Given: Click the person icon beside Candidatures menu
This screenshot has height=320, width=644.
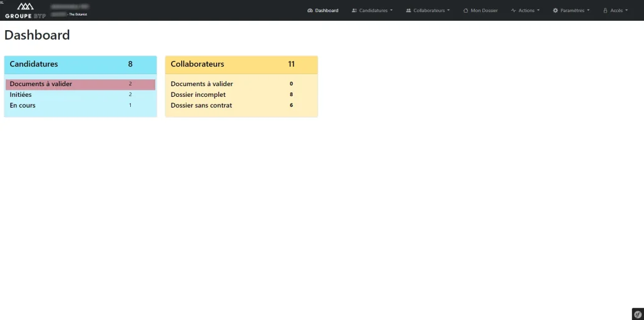Looking at the screenshot, I should [x=355, y=11].
